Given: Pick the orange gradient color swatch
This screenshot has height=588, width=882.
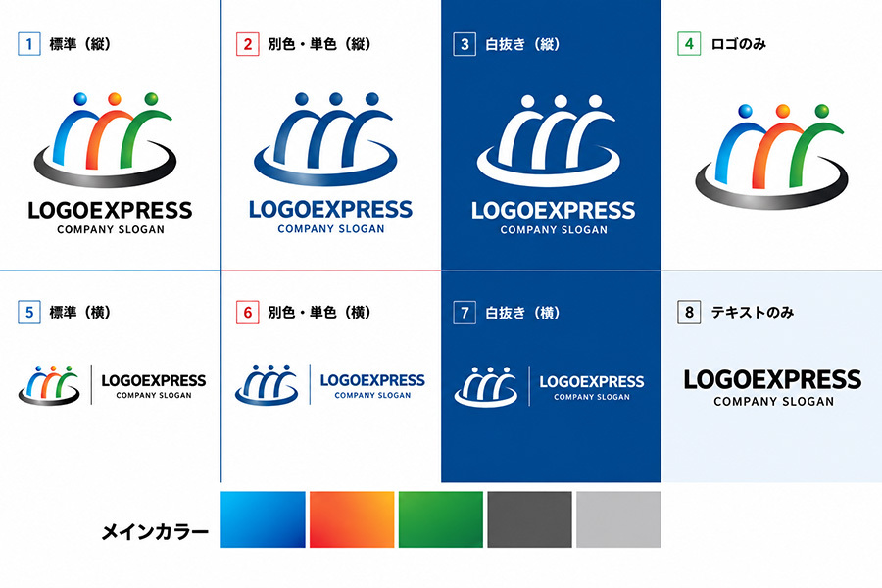Looking at the screenshot, I should (x=352, y=519).
